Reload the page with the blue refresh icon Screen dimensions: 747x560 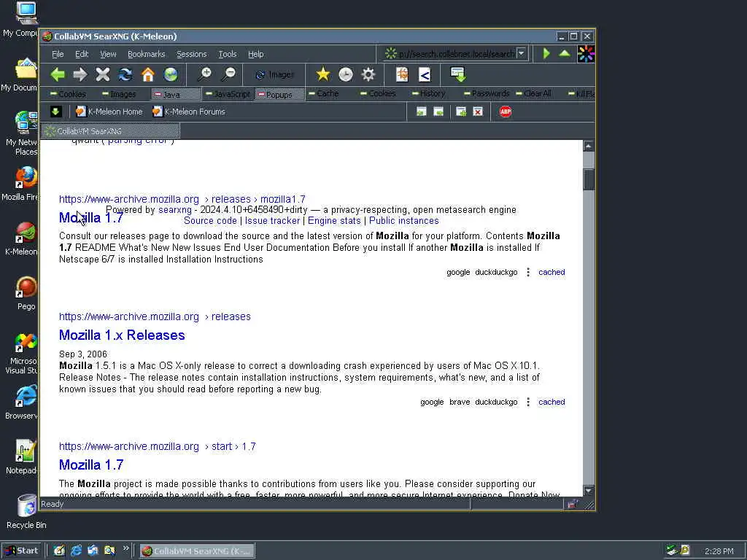click(125, 74)
